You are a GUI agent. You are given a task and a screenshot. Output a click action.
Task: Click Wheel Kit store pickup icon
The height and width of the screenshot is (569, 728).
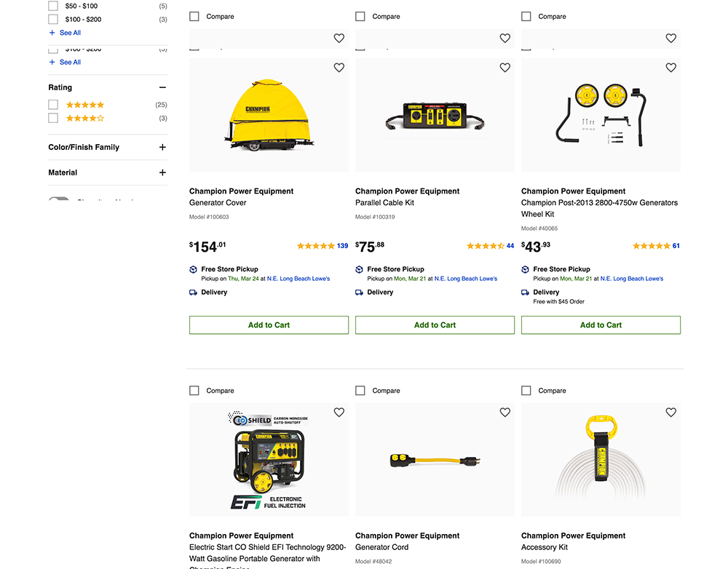pyautogui.click(x=525, y=270)
